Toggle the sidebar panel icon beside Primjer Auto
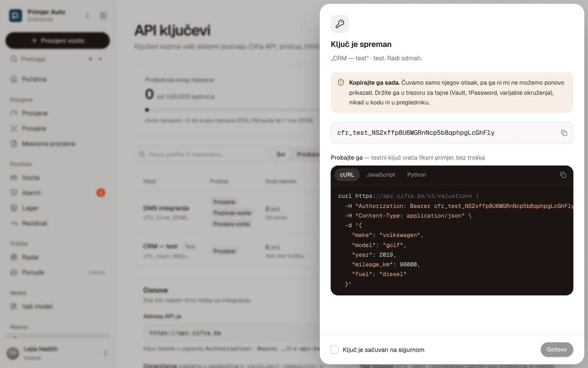588x368 pixels. (x=103, y=15)
